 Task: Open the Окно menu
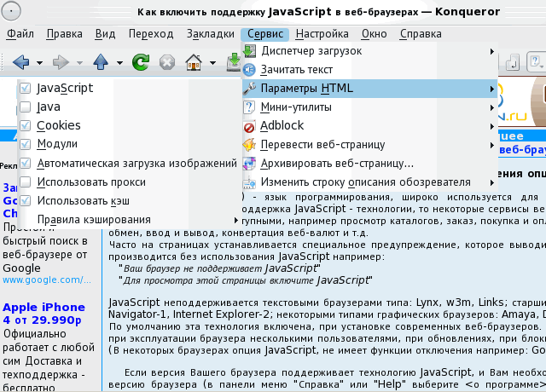[x=374, y=34]
